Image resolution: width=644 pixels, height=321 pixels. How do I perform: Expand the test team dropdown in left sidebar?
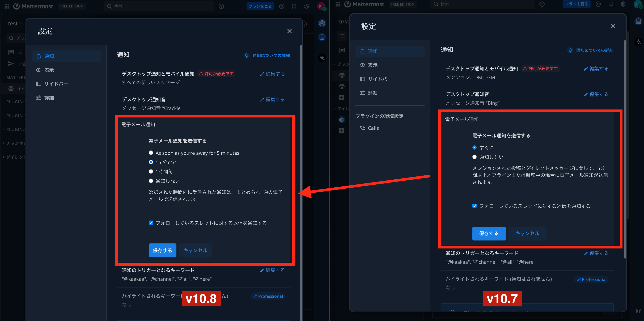(15, 23)
